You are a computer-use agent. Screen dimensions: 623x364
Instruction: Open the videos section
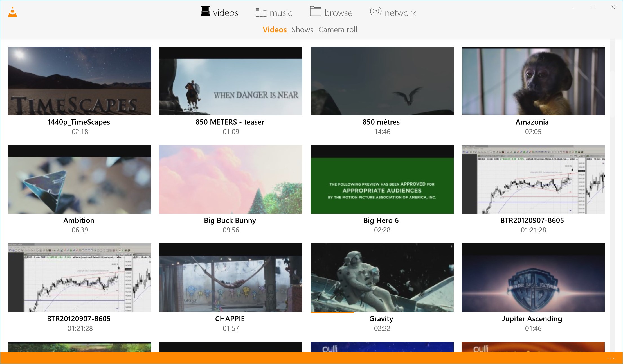(x=219, y=13)
